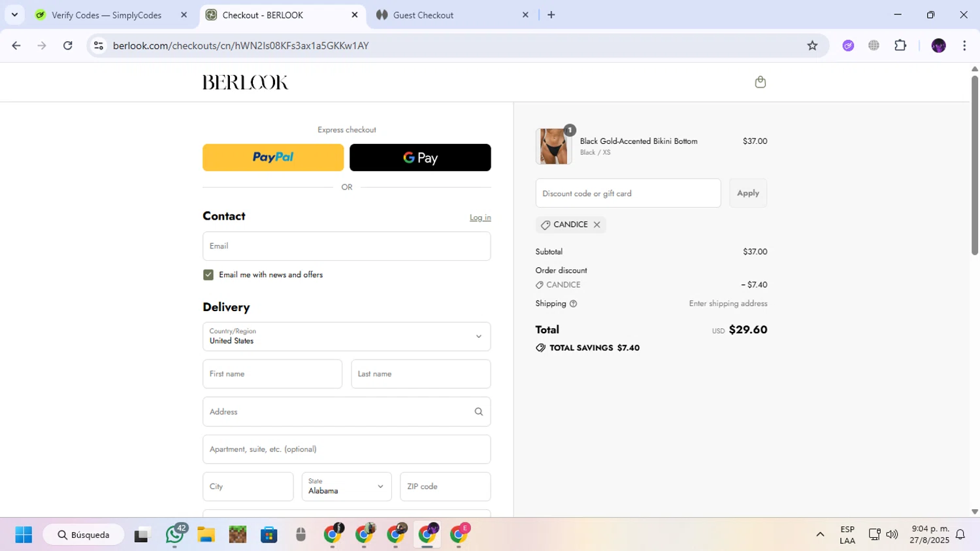
Task: Open File Explorer from the taskbar
Action: tap(206, 535)
